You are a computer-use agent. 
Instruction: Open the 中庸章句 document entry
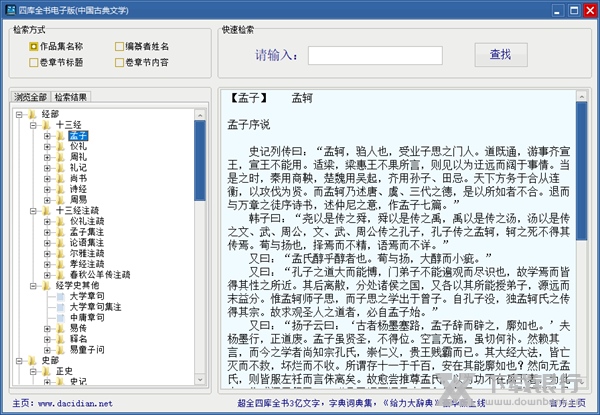point(87,317)
